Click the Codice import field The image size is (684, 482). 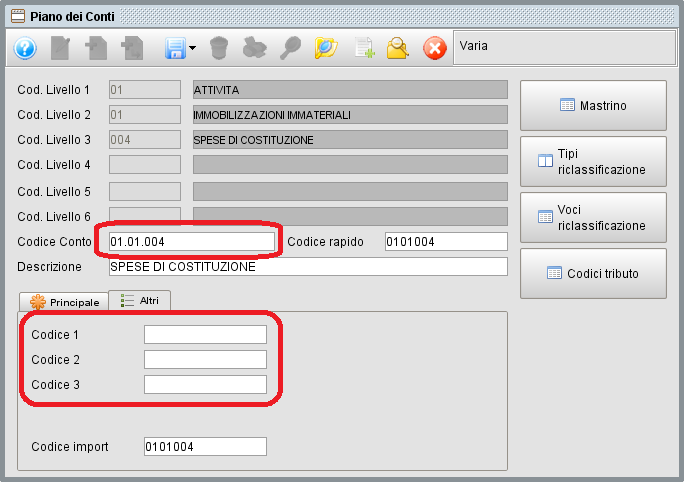coord(205,447)
